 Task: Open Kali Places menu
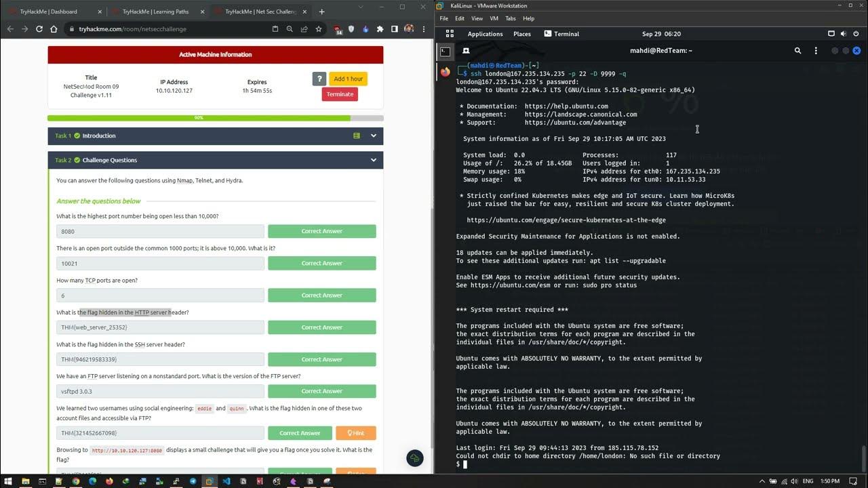coord(522,34)
